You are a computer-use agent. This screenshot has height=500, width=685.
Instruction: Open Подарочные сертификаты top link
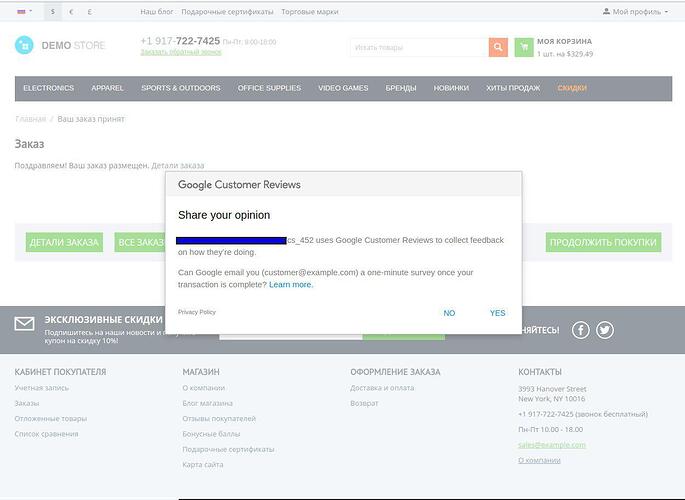[x=227, y=12]
